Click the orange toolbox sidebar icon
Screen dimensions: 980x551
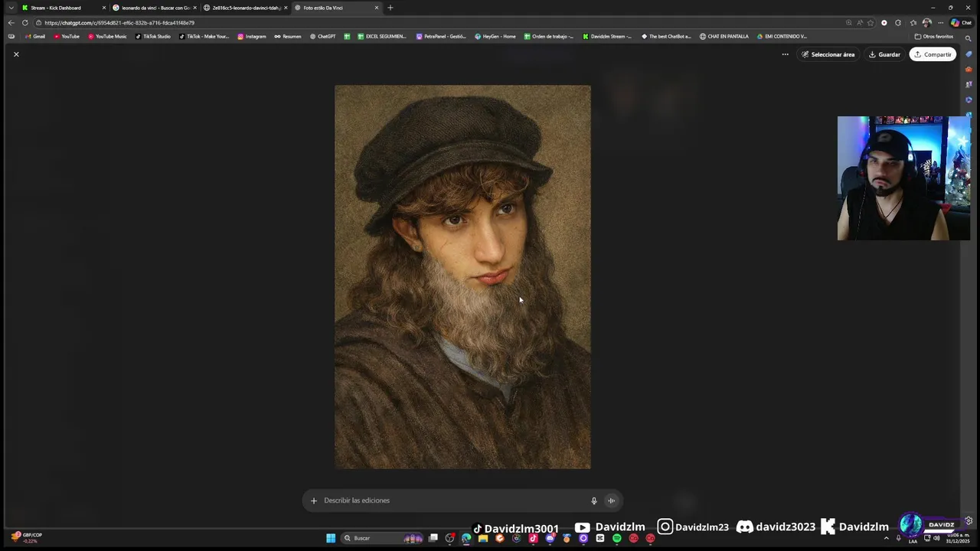pyautogui.click(x=969, y=69)
